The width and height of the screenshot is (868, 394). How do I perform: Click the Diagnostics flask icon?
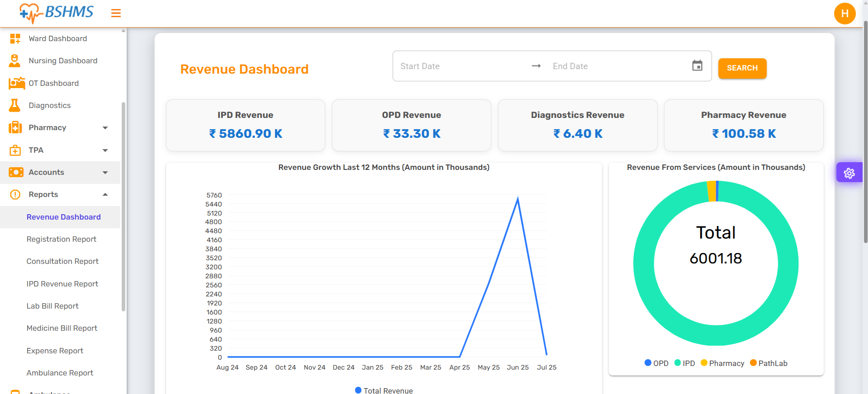[x=15, y=105]
